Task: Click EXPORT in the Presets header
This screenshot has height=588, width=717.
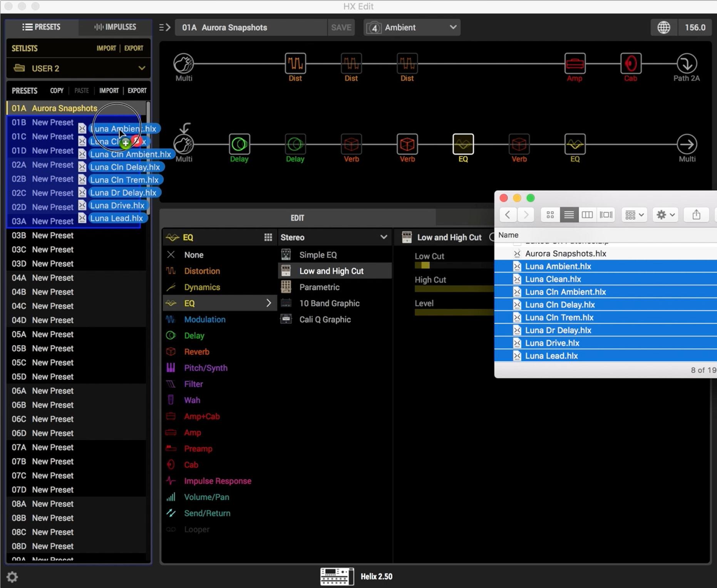Action: (137, 90)
